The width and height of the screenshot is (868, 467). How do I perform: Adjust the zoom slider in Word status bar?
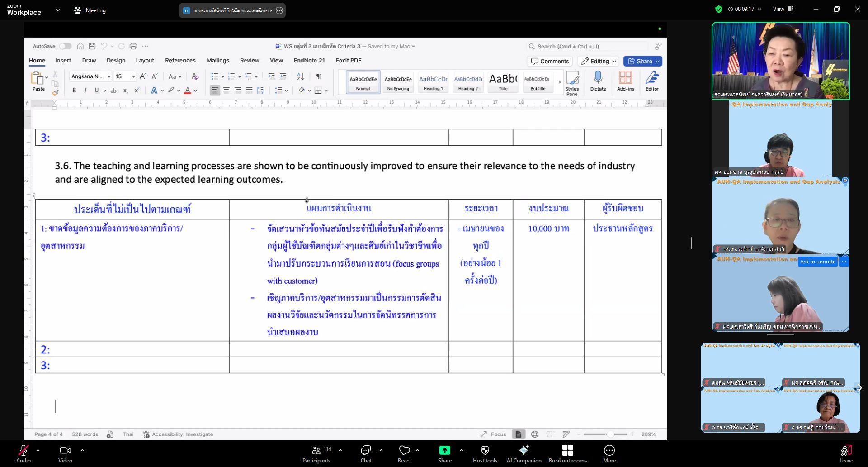(x=610, y=434)
